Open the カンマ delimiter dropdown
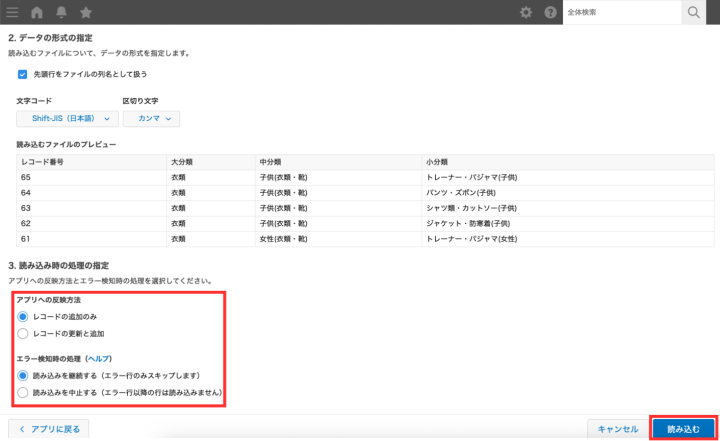Screen dimensions: 720x441 151,119
